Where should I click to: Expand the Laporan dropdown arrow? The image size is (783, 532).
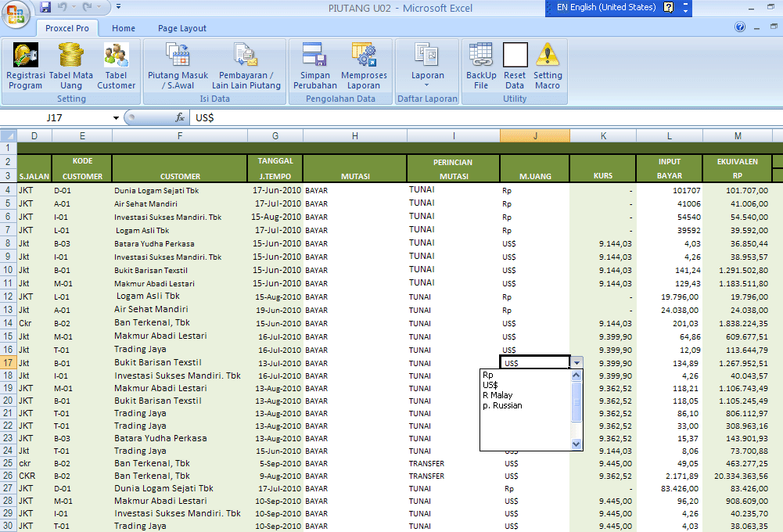coord(427,85)
